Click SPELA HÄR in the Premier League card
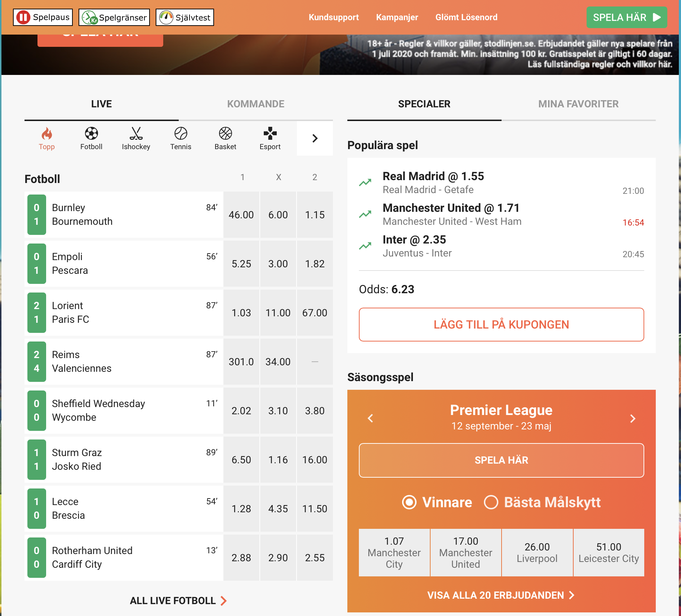Viewport: 681px width, 616px height. pyautogui.click(x=501, y=460)
